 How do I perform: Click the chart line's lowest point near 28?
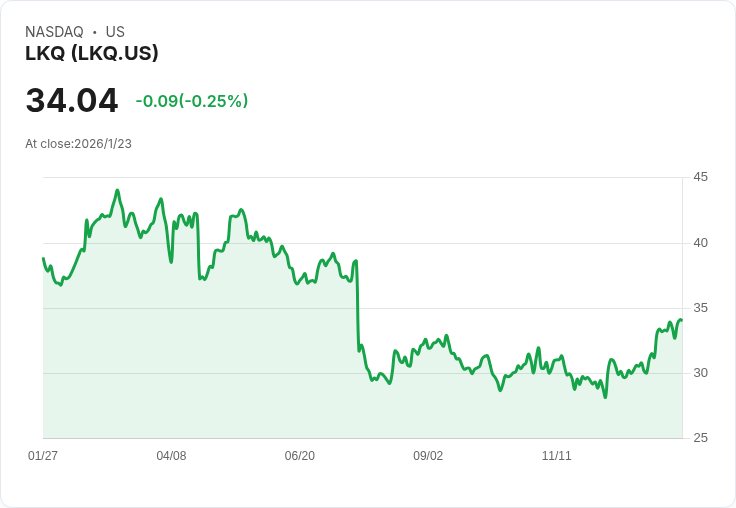point(605,397)
